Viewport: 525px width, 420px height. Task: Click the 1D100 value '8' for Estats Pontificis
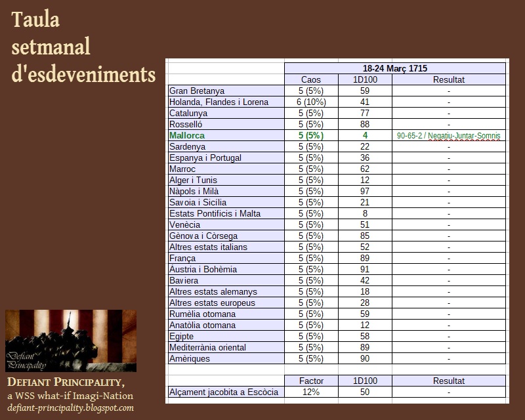(365, 214)
